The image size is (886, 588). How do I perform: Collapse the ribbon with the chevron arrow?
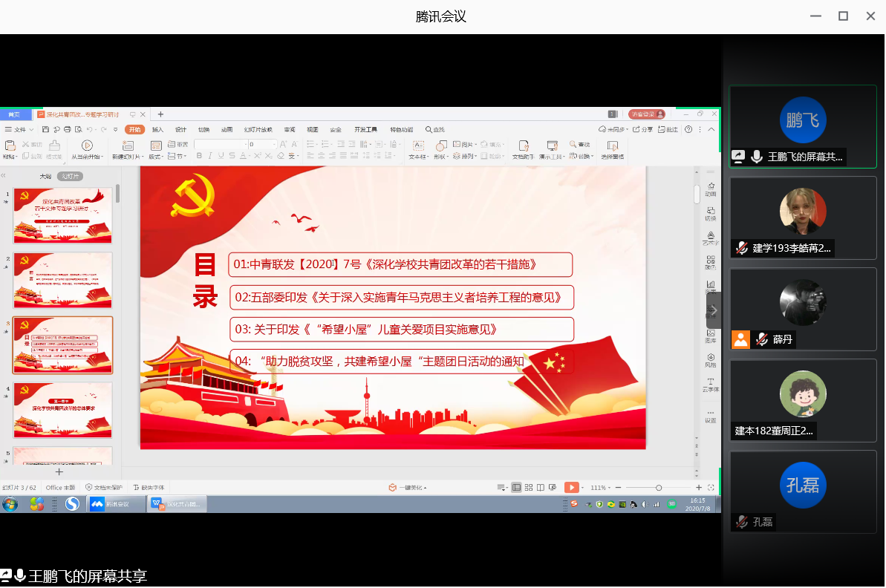click(x=711, y=129)
